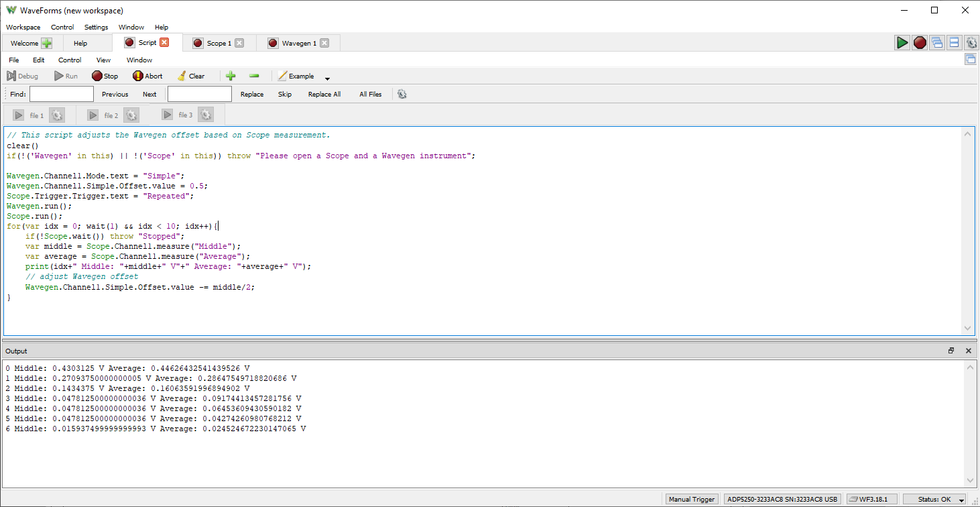
Task: Close the Script tab
Action: pyautogui.click(x=164, y=42)
